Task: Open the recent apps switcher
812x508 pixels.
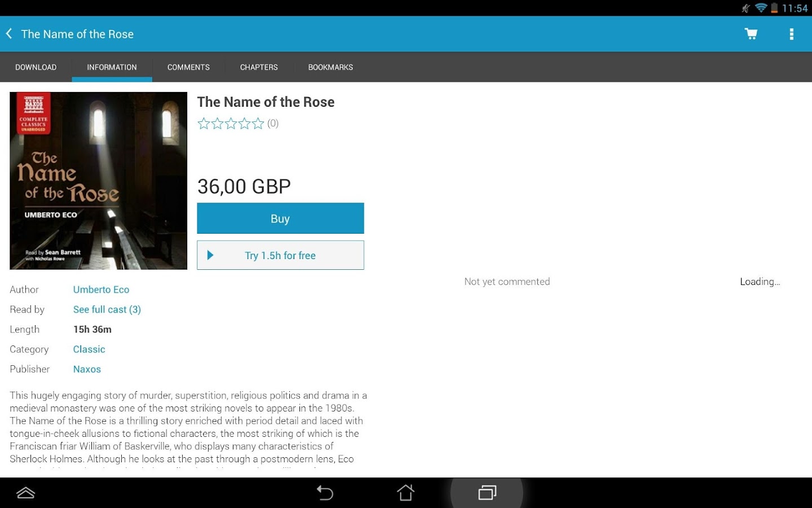Action: tap(487, 493)
